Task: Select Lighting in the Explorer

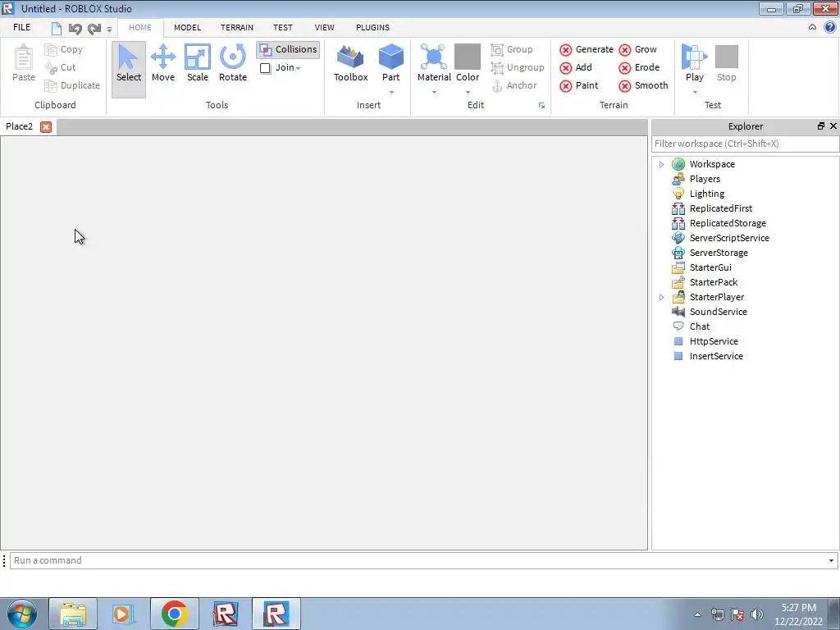Action: 706,194
